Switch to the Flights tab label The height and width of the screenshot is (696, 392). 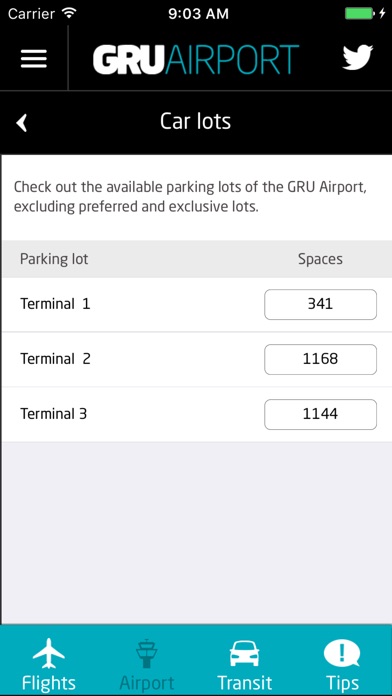(49, 683)
